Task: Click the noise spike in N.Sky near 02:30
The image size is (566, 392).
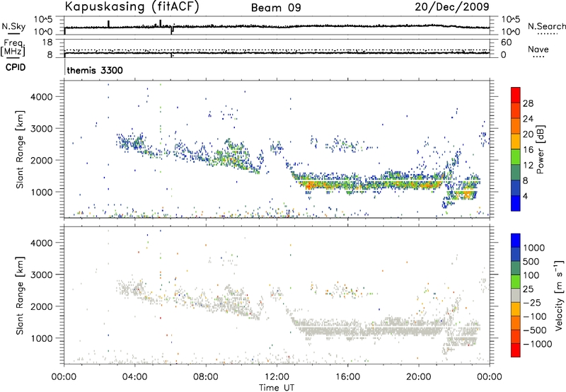Action: (x=108, y=24)
